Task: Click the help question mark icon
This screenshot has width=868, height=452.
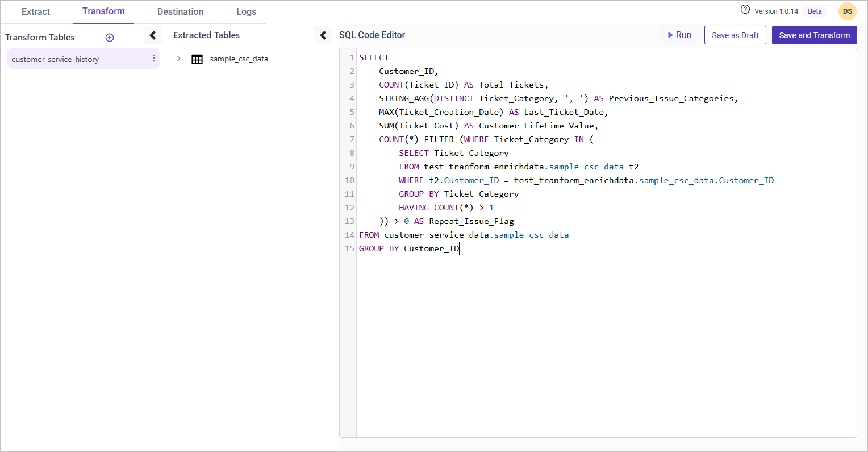Action: pos(745,10)
